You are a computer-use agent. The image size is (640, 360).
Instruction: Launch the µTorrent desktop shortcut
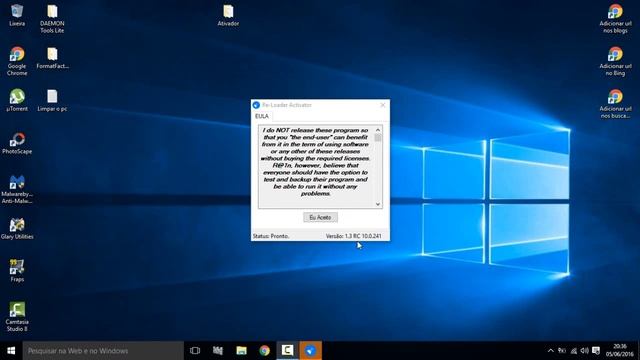pyautogui.click(x=17, y=100)
